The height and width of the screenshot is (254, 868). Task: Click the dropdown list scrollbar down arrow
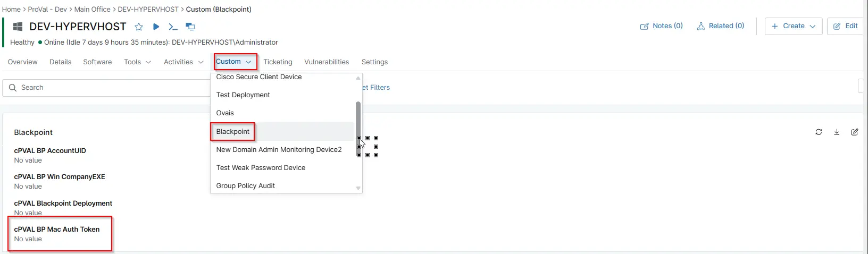[358, 188]
